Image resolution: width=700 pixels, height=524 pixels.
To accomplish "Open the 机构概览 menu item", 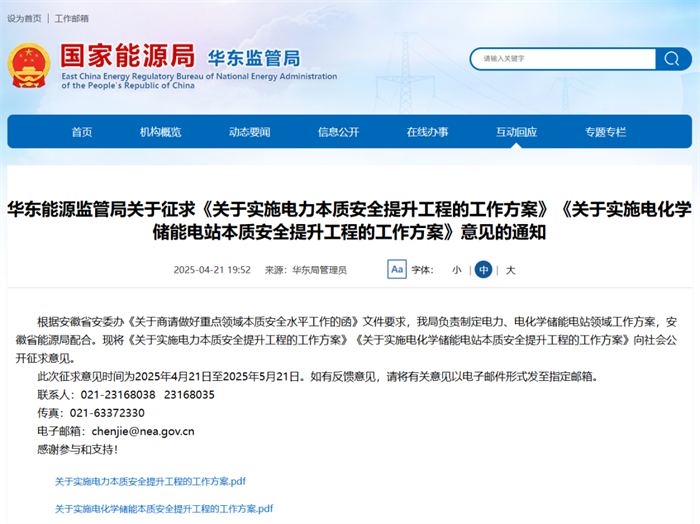I will click(x=160, y=132).
